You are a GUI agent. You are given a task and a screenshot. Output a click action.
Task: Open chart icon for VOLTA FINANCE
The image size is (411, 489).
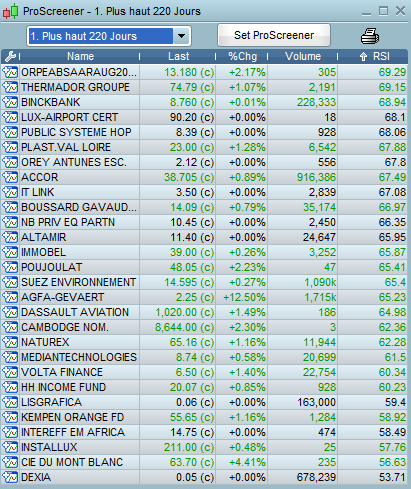click(10, 372)
